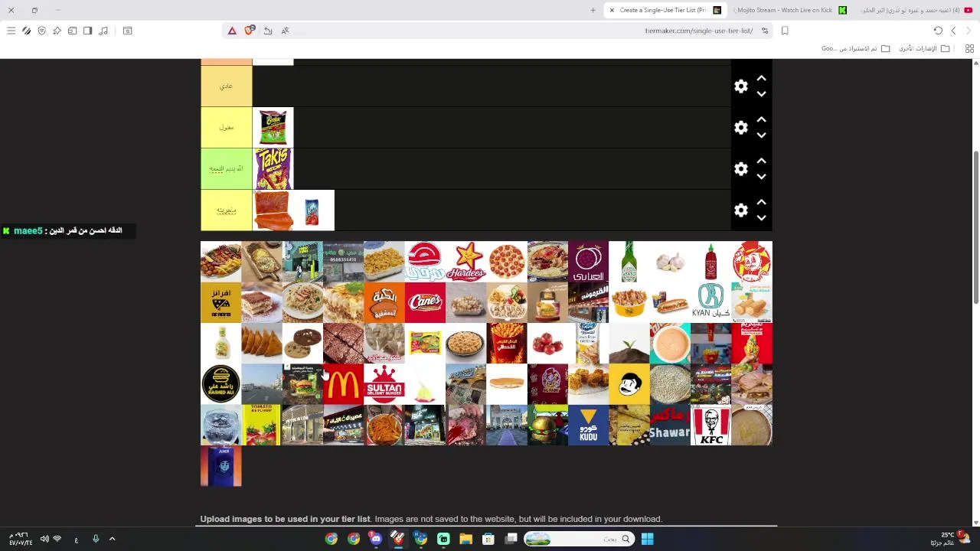
Task: Open the volume tray icon
Action: tap(44, 539)
